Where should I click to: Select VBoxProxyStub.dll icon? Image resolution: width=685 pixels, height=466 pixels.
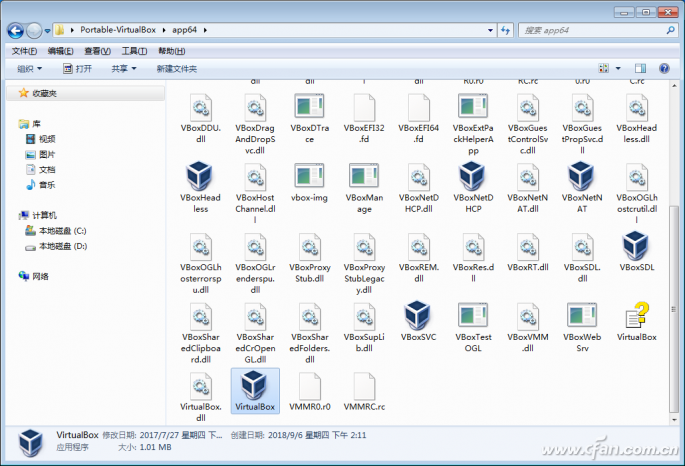pyautogui.click(x=309, y=247)
